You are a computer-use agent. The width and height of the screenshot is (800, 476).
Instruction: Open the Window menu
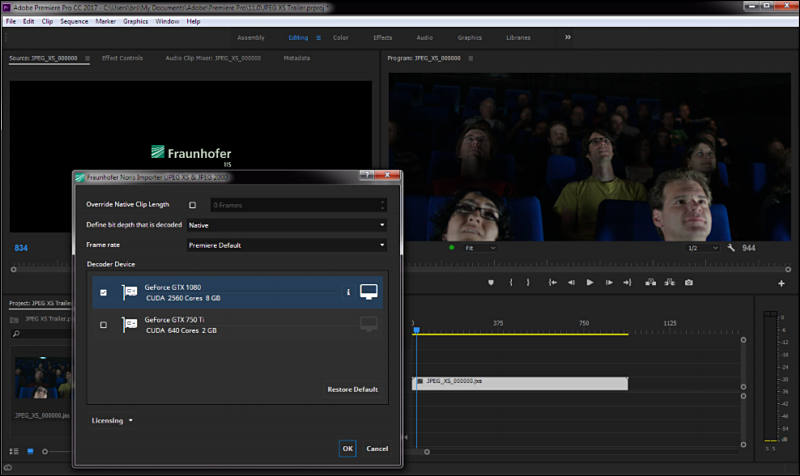(167, 21)
